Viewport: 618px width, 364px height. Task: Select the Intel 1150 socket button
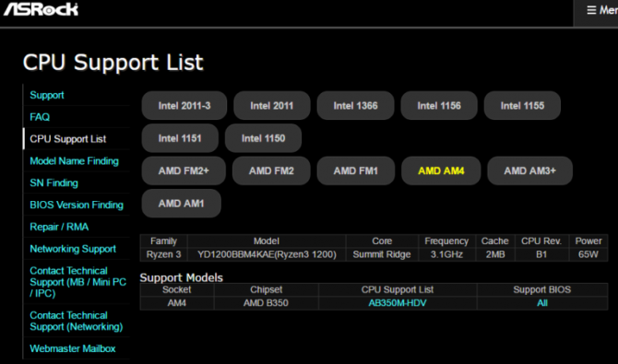click(x=263, y=138)
